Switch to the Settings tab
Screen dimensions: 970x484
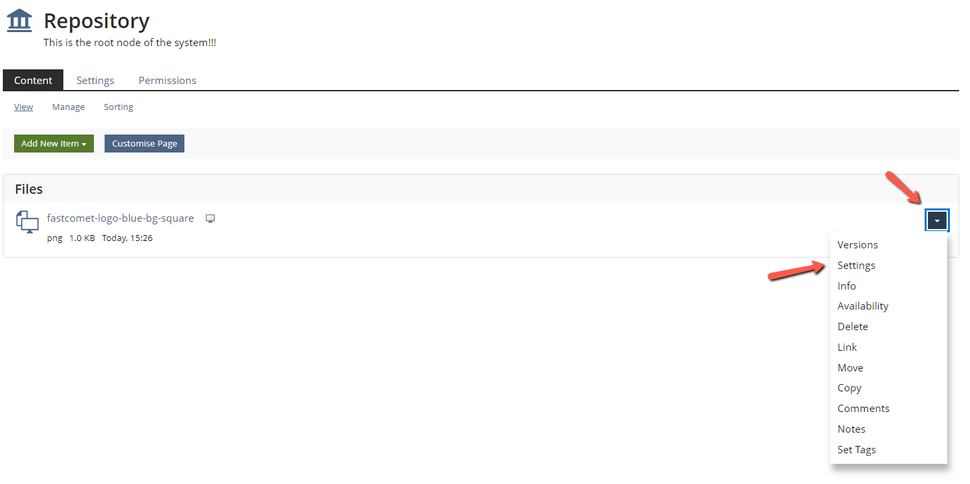[x=95, y=80]
